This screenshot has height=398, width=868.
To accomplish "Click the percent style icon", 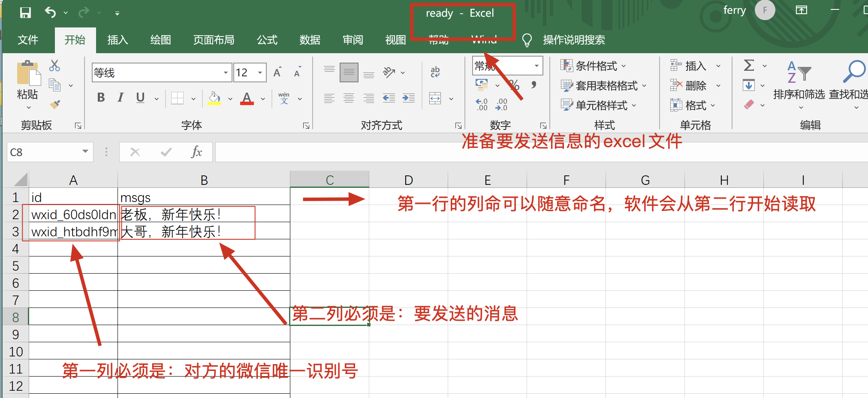I will 513,85.
